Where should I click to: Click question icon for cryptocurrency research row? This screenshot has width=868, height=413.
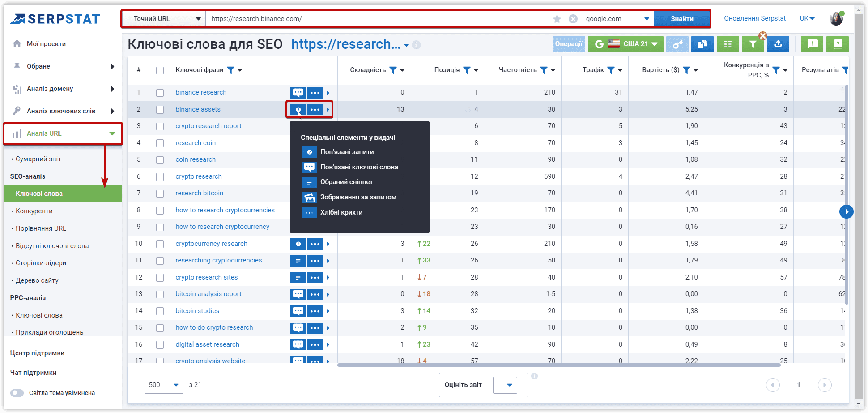pos(298,244)
